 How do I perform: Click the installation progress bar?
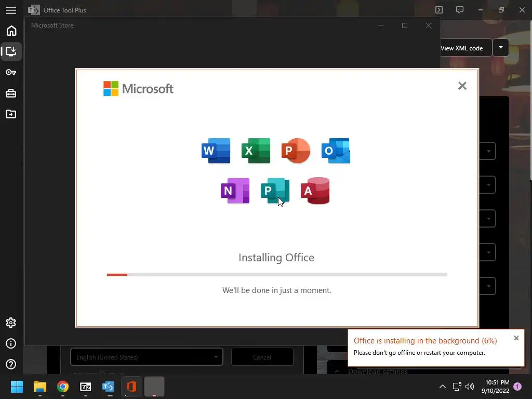(x=277, y=275)
